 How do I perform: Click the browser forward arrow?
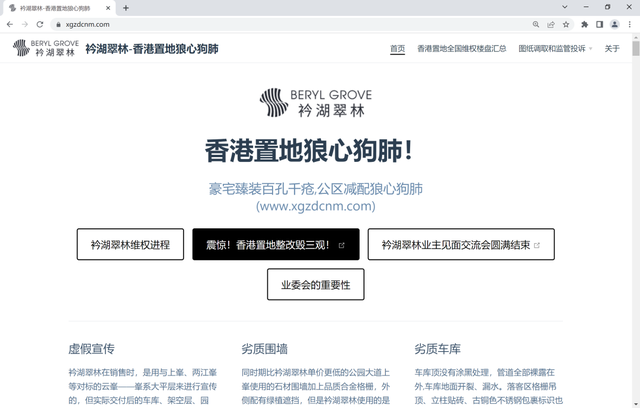pyautogui.click(x=25, y=24)
